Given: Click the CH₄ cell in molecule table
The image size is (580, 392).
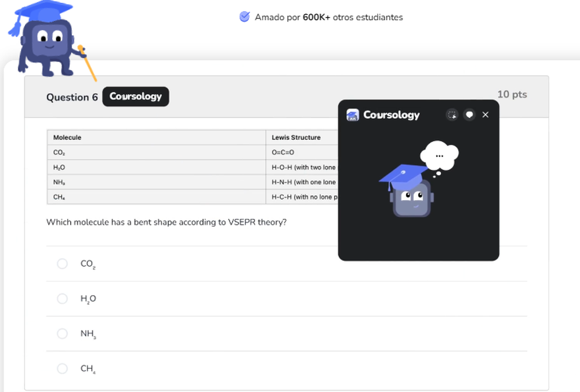Looking at the screenshot, I should tap(157, 197).
